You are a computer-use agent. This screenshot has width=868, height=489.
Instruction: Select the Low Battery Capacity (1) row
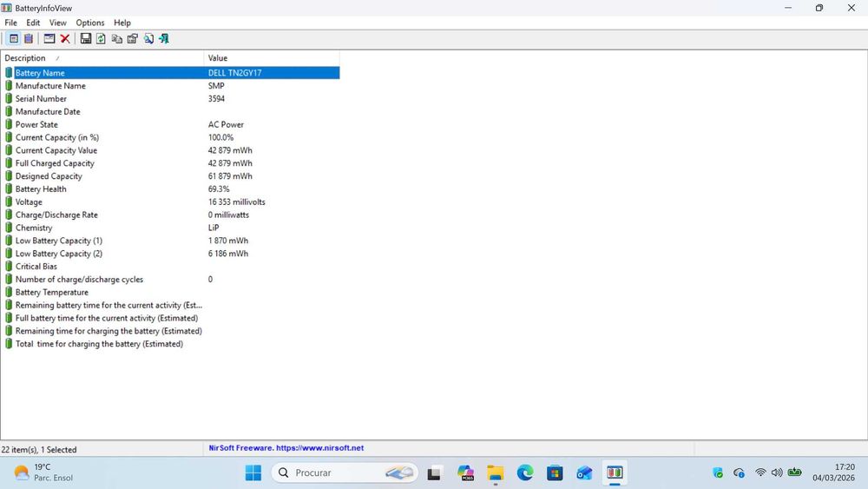point(172,241)
